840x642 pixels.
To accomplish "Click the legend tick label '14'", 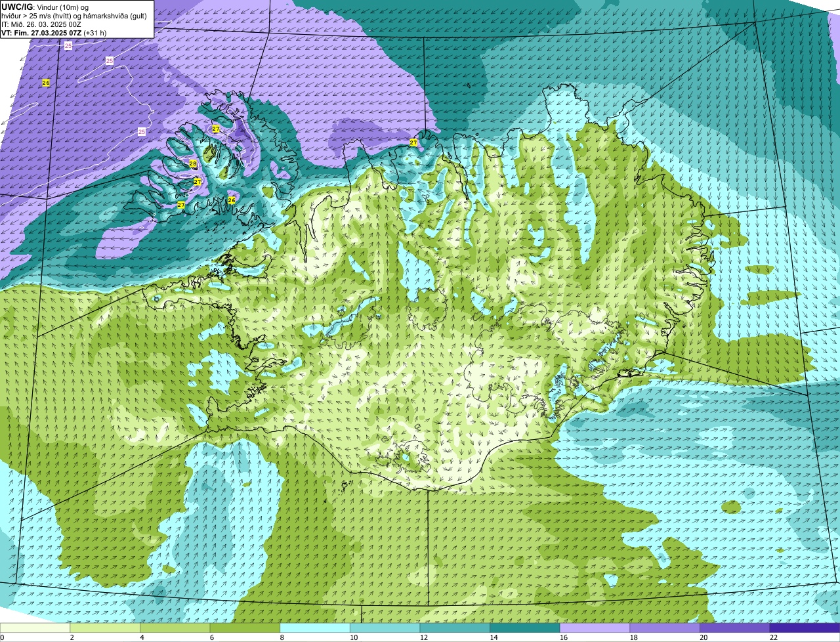I will [493, 637].
